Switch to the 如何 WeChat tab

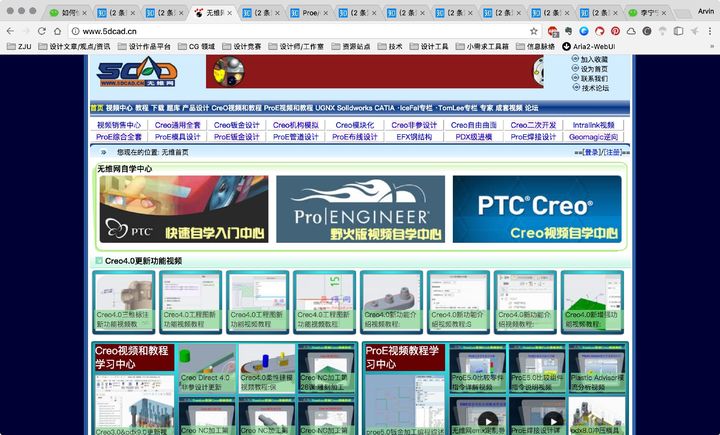67,13
